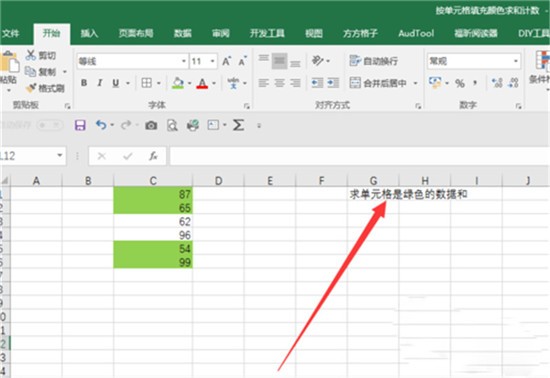550x378 pixels.
Task: Select column C header
Action: [x=153, y=181]
